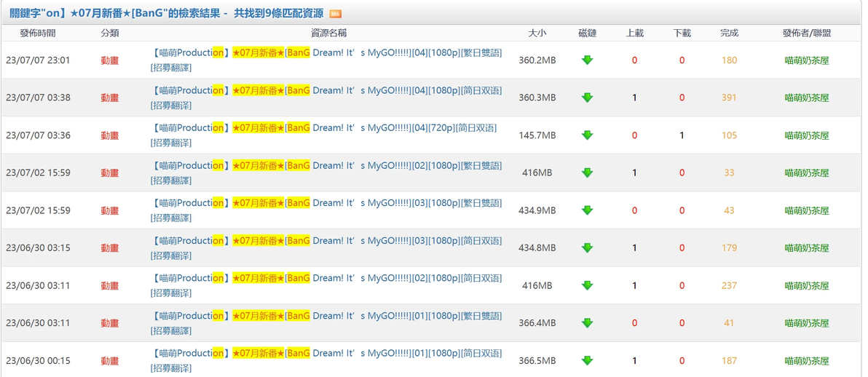Open publisher 喵萌奶茶屋 in the 366.4MB row
The width and height of the screenshot is (868, 377).
[x=807, y=323]
